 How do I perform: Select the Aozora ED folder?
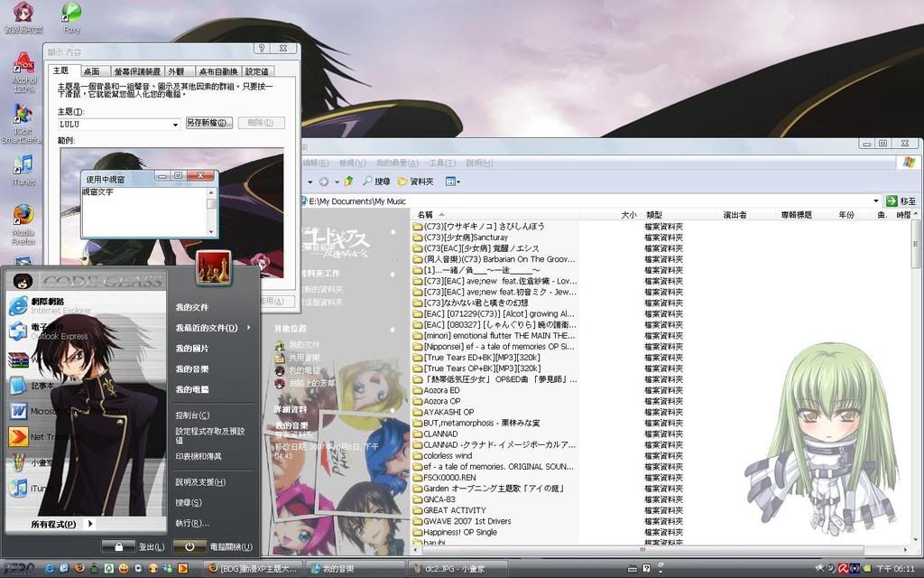[x=436, y=390]
